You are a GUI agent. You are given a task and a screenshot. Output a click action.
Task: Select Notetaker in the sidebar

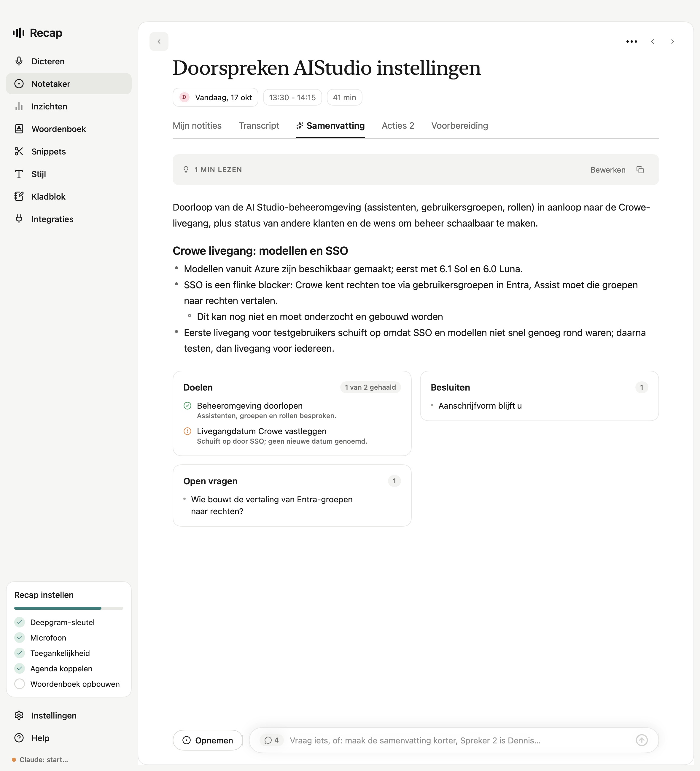(x=69, y=84)
